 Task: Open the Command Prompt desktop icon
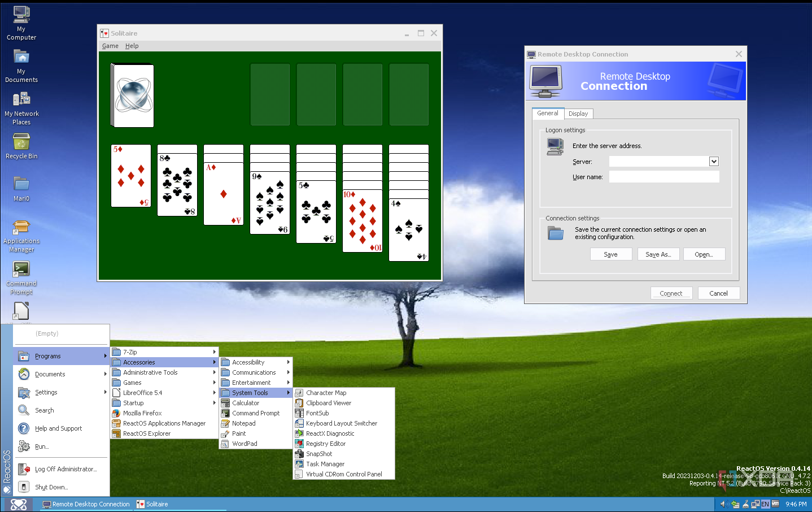[21, 270]
